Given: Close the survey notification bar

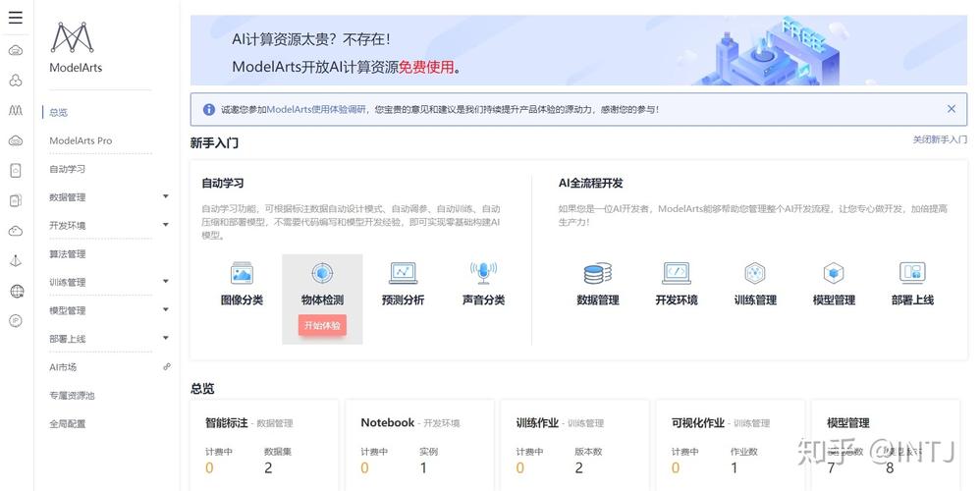Looking at the screenshot, I should pyautogui.click(x=952, y=109).
